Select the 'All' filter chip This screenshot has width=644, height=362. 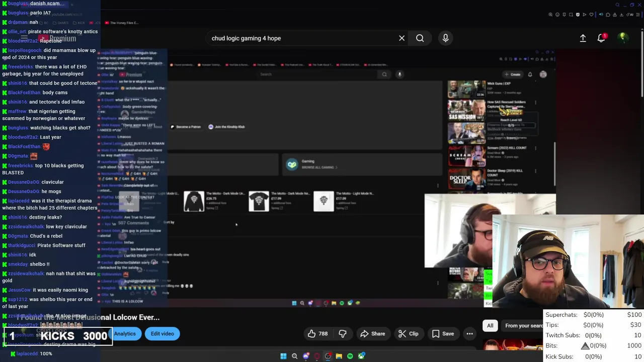coord(490,326)
